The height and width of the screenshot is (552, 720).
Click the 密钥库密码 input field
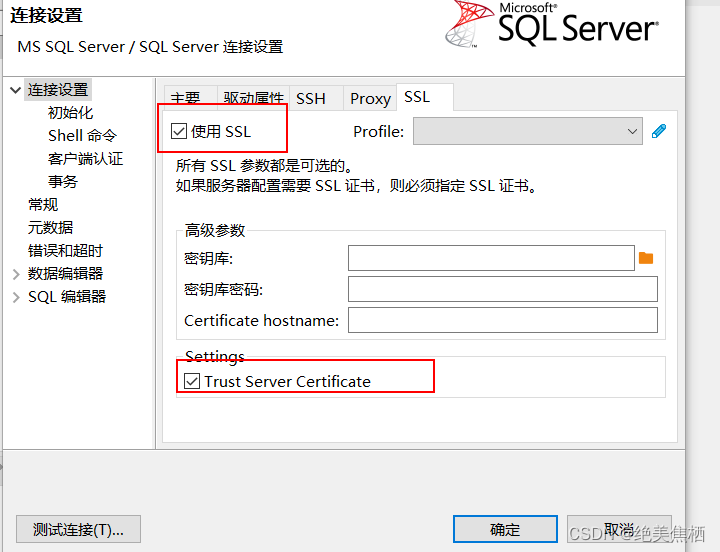click(x=502, y=289)
